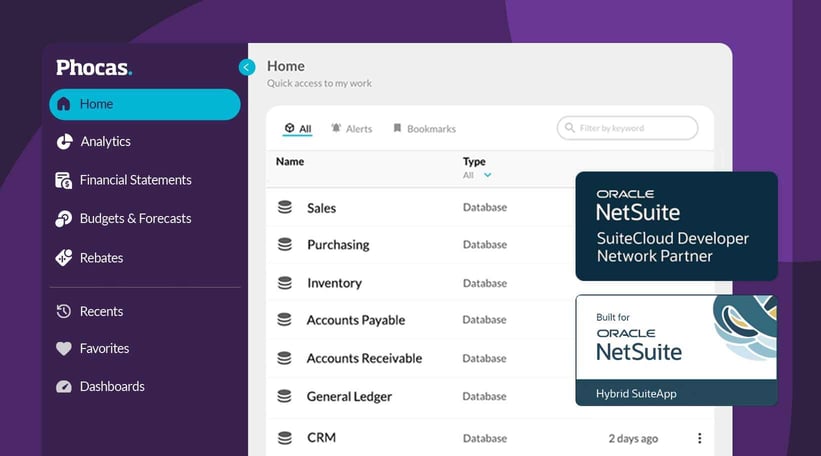Open Dashboards in the sidebar
821x456 pixels.
coord(112,386)
